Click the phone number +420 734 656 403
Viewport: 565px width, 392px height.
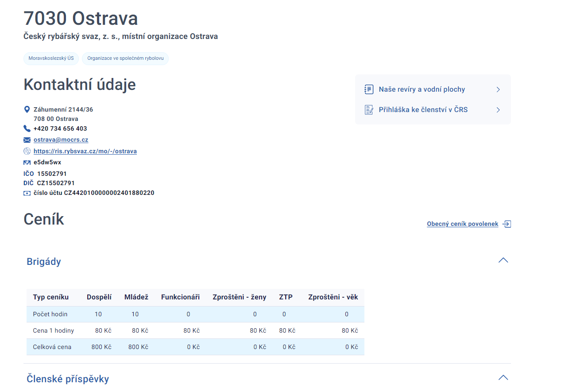(x=60, y=129)
